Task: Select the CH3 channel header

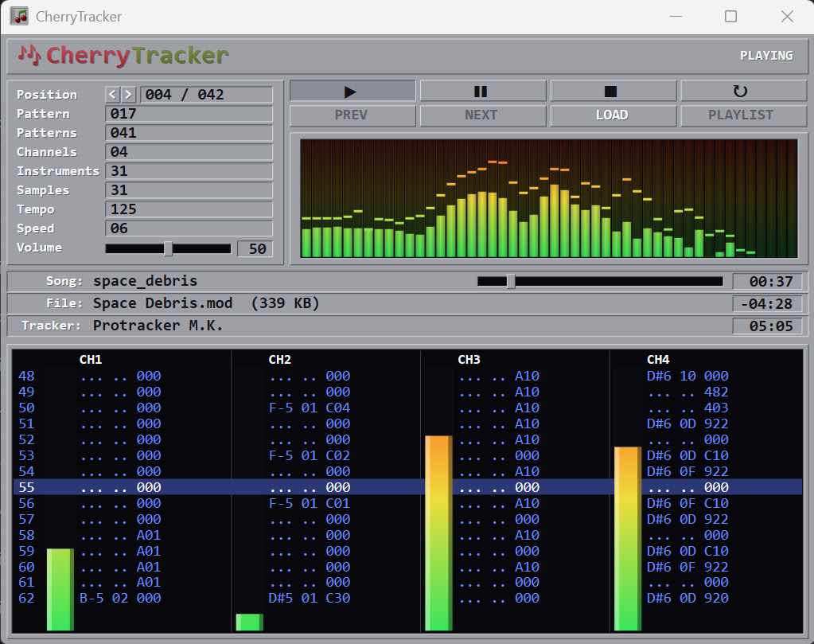Action: click(x=469, y=359)
